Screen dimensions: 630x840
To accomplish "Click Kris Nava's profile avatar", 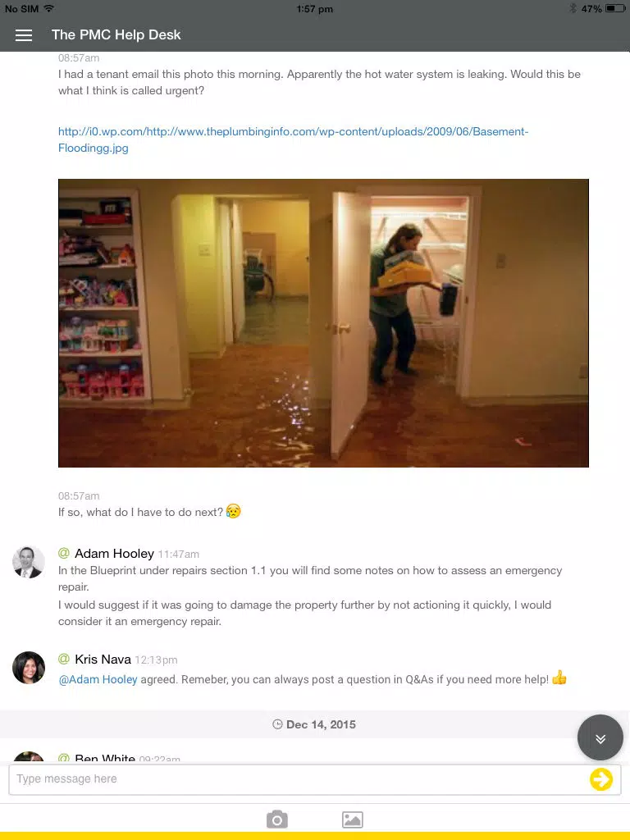I will pos(29,668).
